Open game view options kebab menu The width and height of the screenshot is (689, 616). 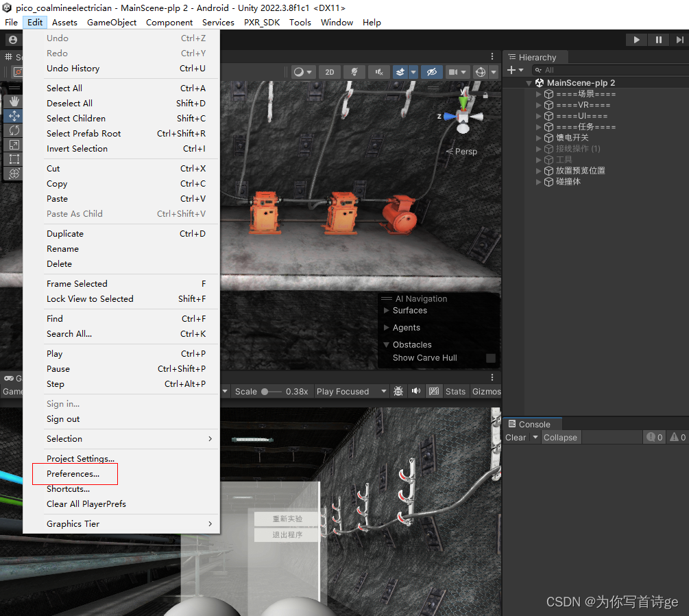492,377
